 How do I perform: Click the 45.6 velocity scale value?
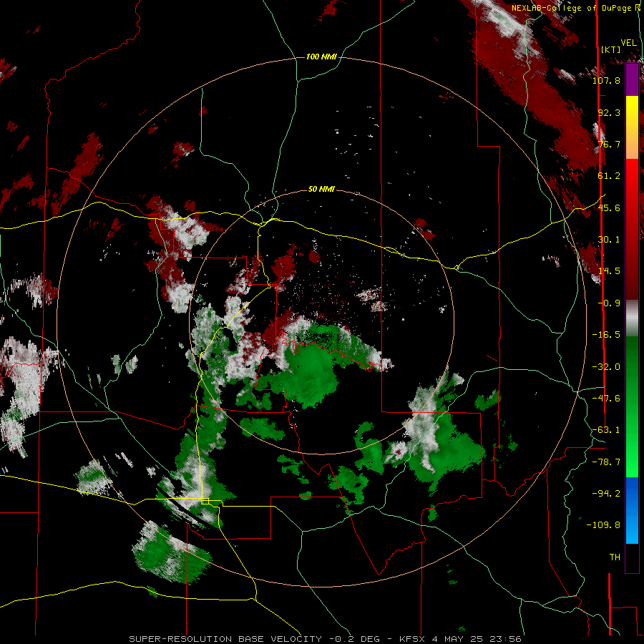pos(609,208)
